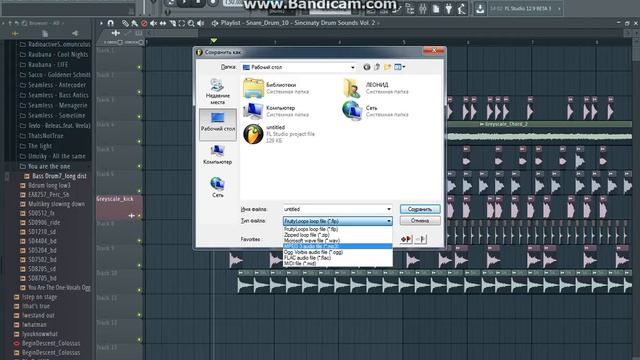This screenshot has height=360, width=640.
Task: Toggle mute dot on Track 8
Action: pyautogui.click(x=139, y=240)
